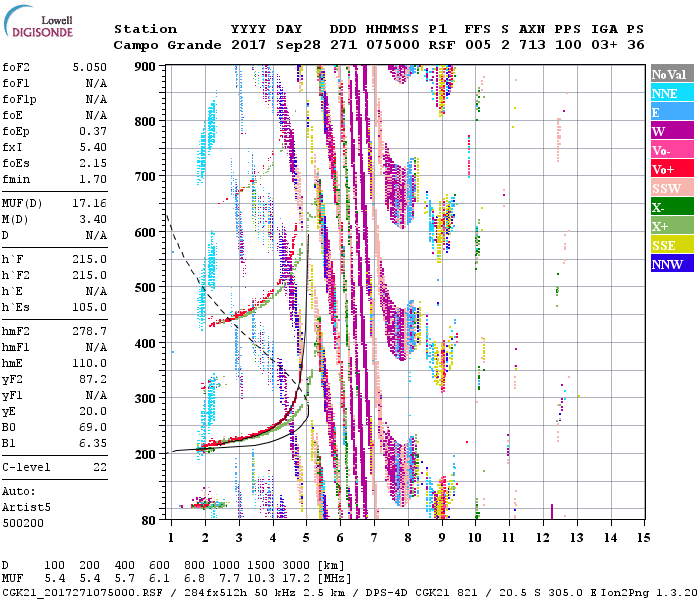Click the X+ light green legend swatch
This screenshot has width=700, height=600.
pos(672,225)
